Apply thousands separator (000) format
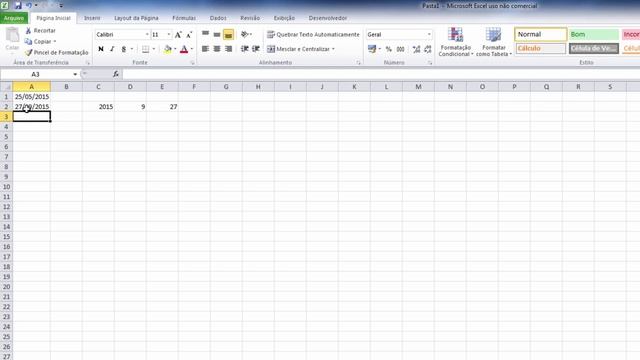The width and height of the screenshot is (640, 360). pos(400,49)
